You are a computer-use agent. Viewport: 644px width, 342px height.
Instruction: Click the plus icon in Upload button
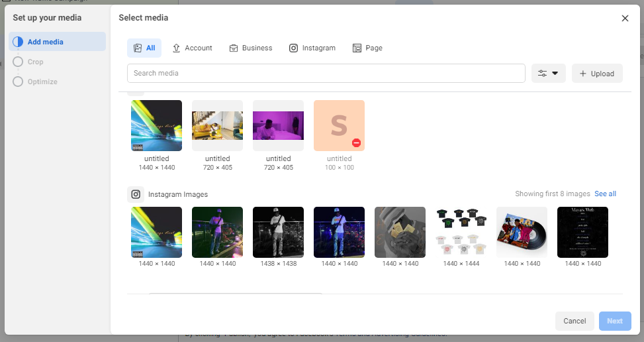[x=583, y=73]
